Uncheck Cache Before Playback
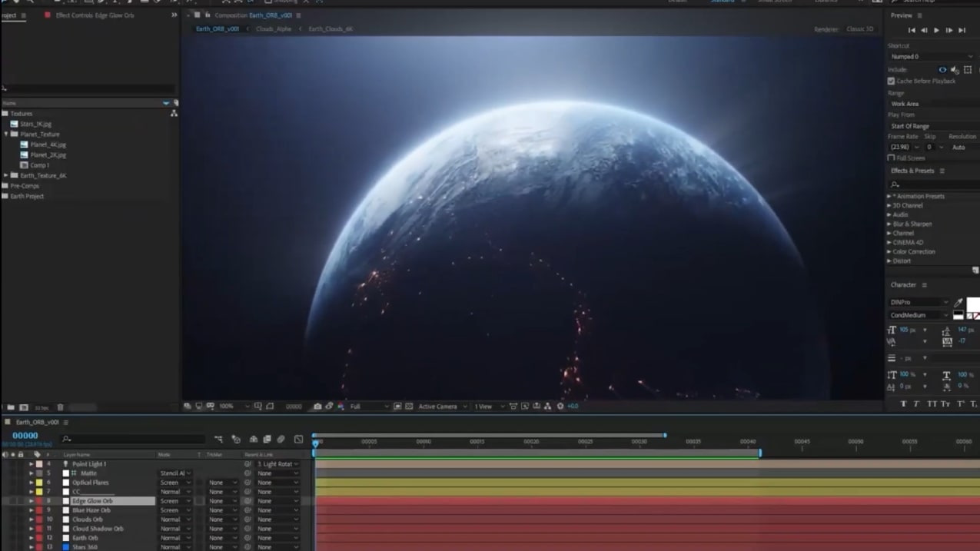980x551 pixels. tap(892, 81)
